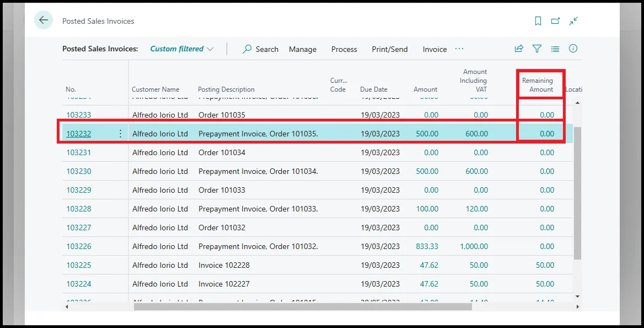Click the Amount column header

click(426, 89)
